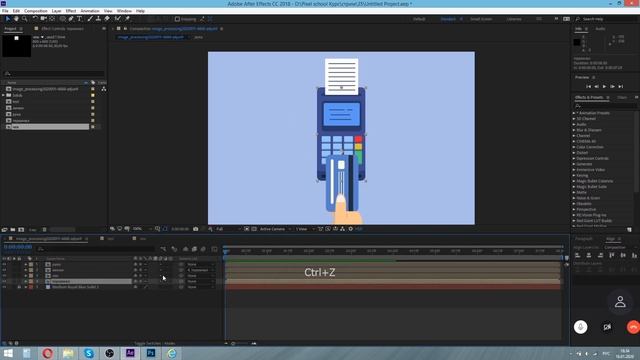Screen dimensions: 640x360
Task: Select the Roto Brush tool
Action: [118, 19]
